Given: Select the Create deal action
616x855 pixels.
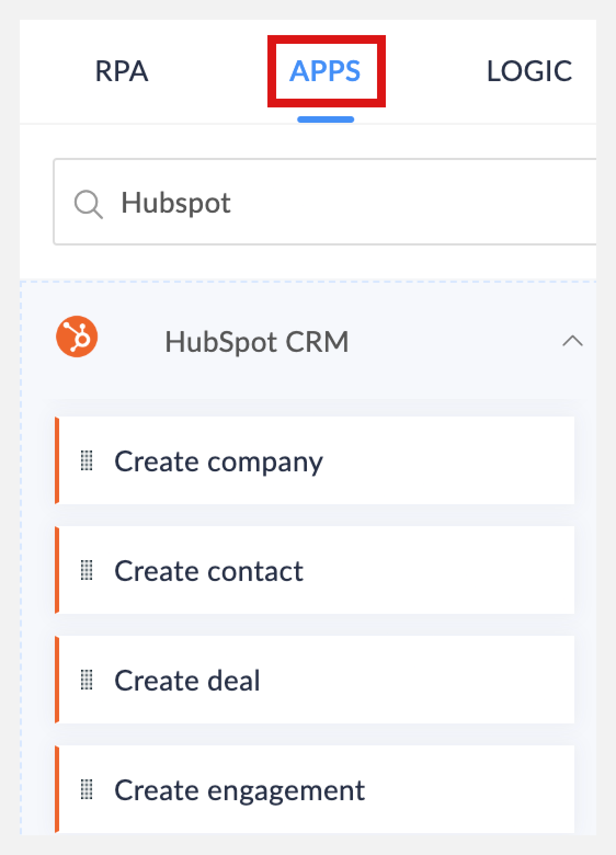Looking at the screenshot, I should pos(187,680).
